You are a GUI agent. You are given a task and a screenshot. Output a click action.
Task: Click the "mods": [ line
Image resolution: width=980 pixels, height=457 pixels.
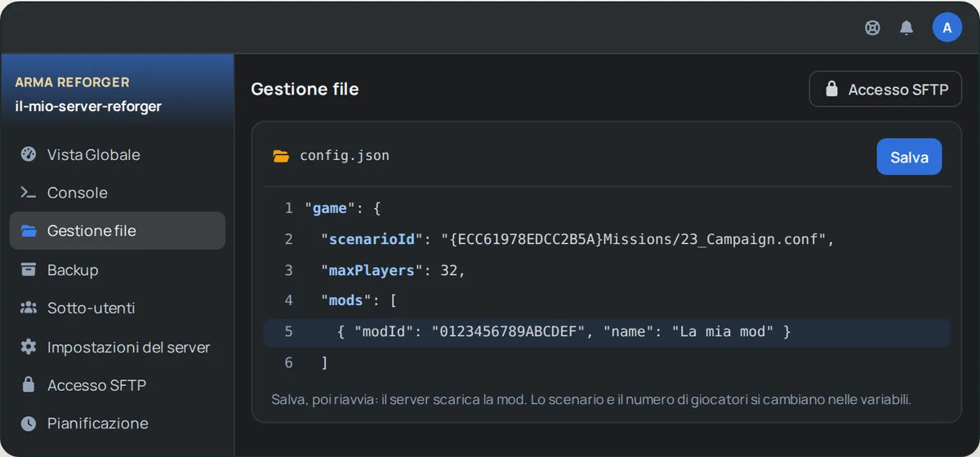[607, 300]
